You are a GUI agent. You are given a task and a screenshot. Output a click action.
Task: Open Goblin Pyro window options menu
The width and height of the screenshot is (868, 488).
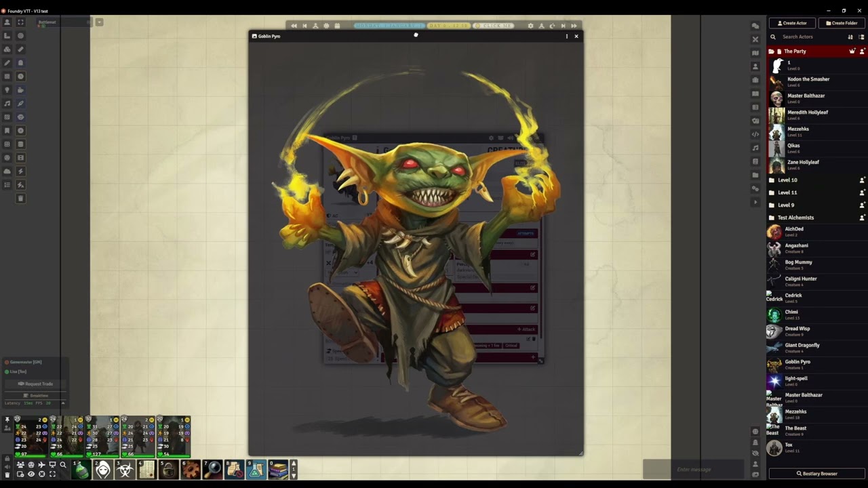[x=567, y=36]
